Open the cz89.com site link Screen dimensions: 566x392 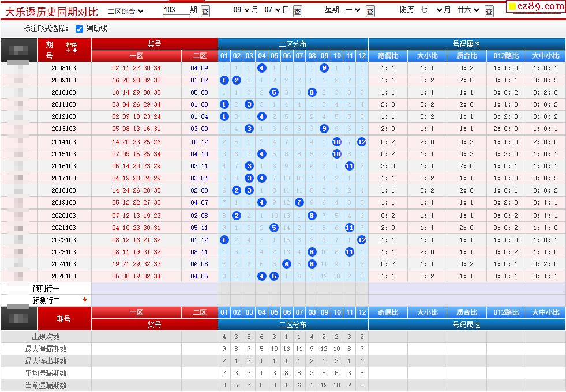[x=535, y=6]
